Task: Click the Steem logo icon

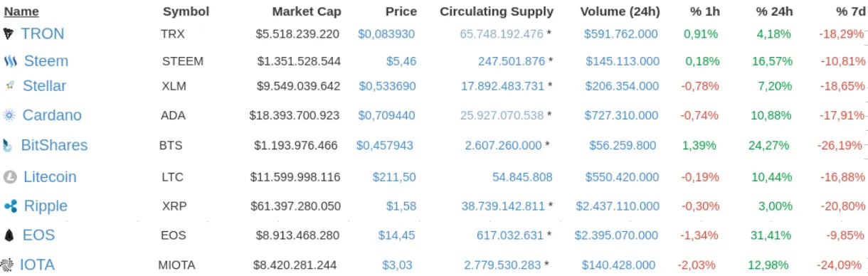Action: click(x=10, y=62)
